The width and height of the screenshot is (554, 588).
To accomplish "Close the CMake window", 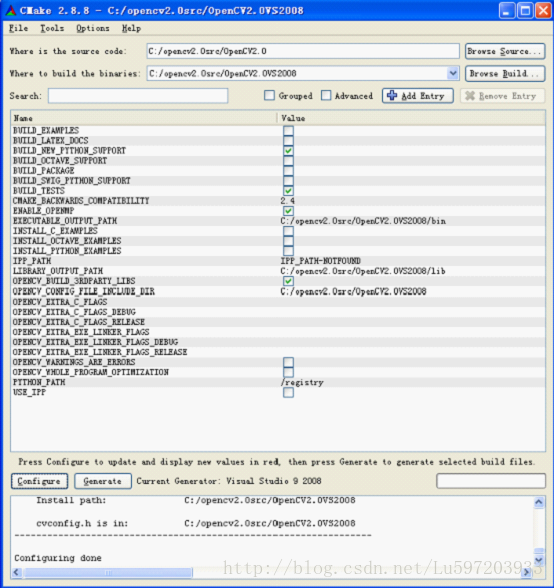I will click(543, 10).
